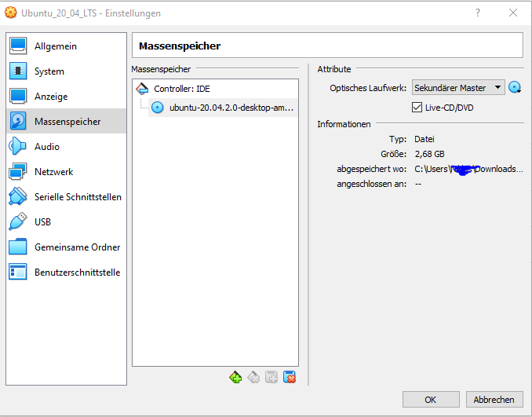Open the Allgemein settings category
The image size is (532, 417).
66,46
